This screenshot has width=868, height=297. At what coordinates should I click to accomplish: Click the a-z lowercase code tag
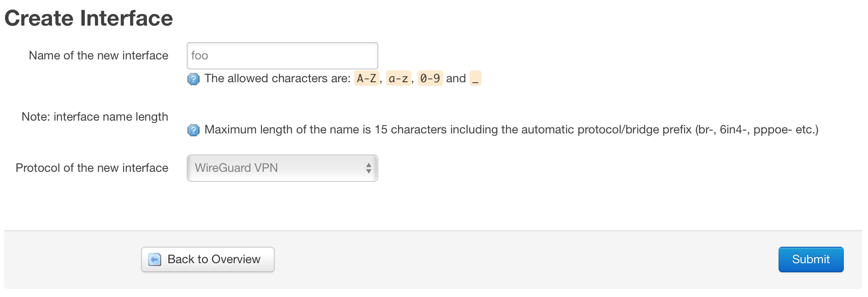point(398,79)
